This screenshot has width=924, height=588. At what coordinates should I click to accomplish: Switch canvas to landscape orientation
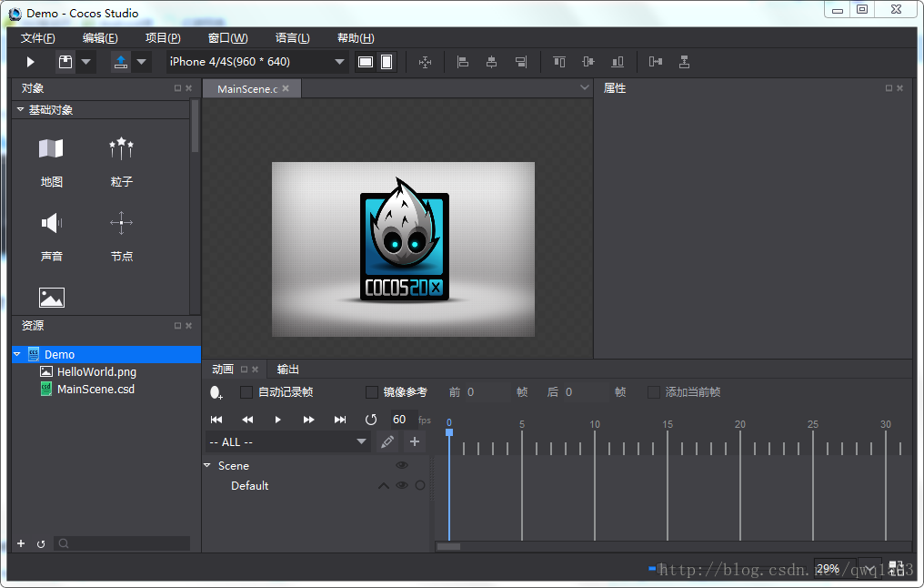click(366, 62)
